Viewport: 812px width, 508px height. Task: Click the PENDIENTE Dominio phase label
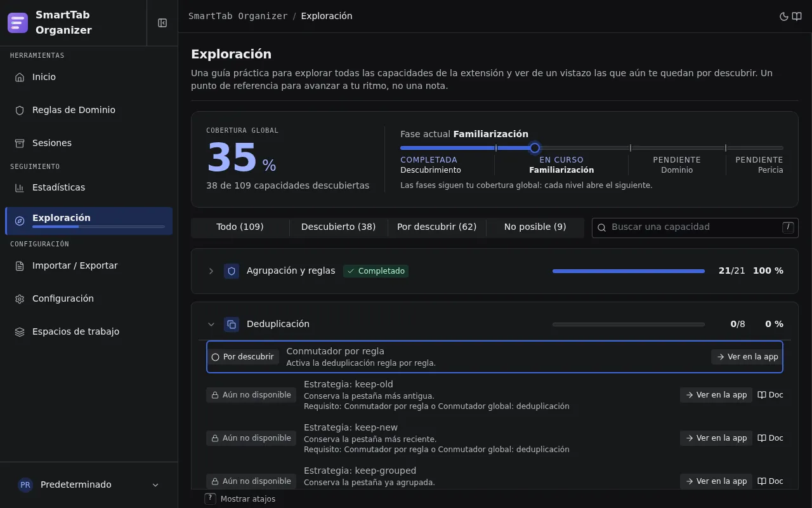pos(677,165)
